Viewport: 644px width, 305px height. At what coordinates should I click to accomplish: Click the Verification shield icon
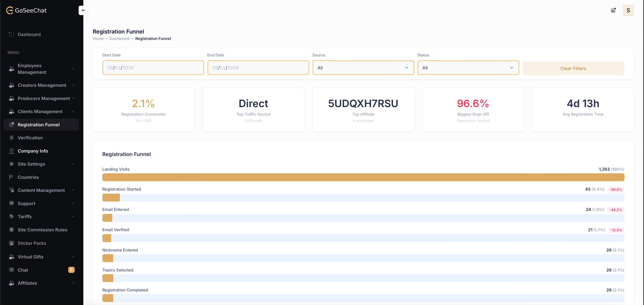(x=11, y=138)
